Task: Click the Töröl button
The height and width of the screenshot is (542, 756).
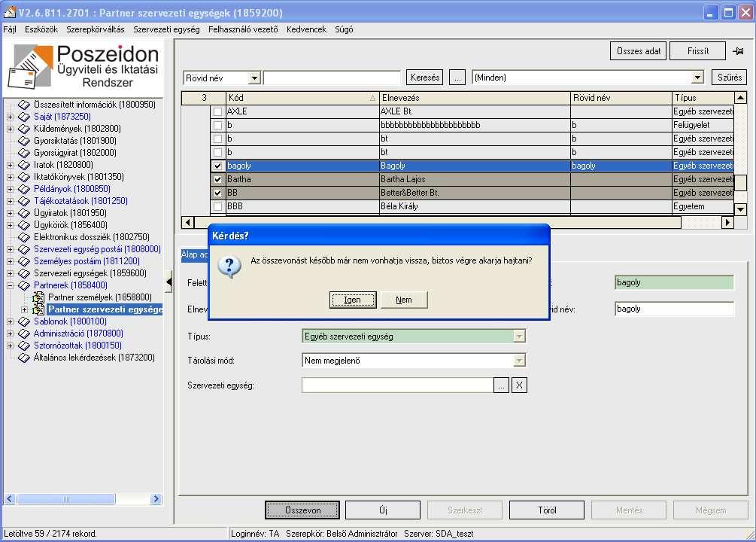Action: 547,510
